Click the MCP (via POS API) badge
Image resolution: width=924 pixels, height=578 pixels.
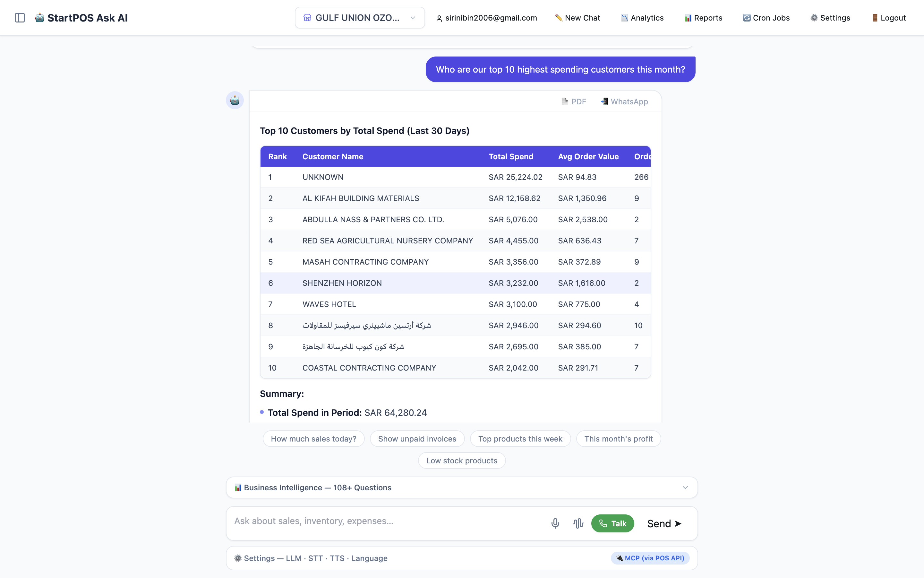pyautogui.click(x=650, y=558)
